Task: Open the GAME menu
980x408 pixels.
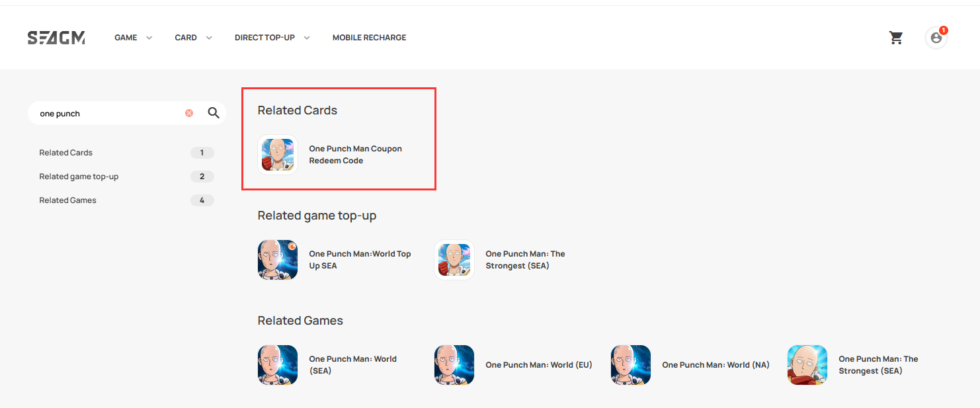Action: pos(126,38)
